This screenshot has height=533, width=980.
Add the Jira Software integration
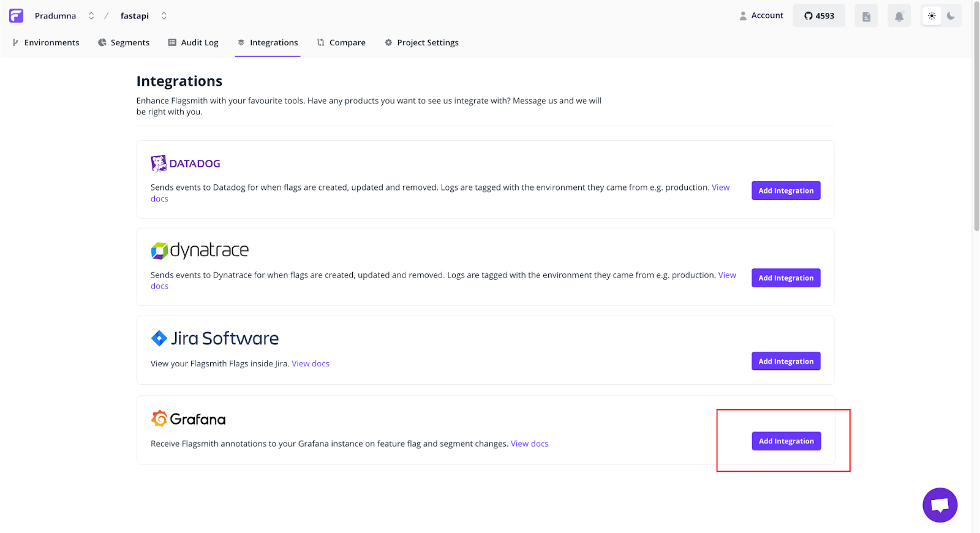point(786,361)
